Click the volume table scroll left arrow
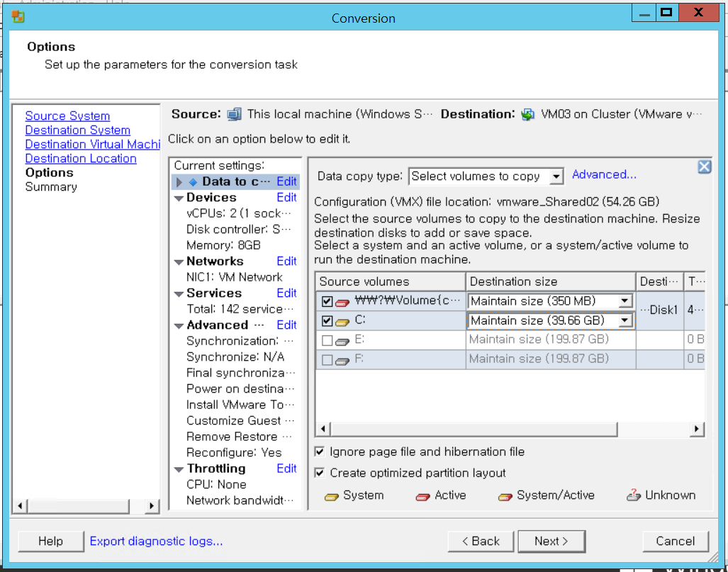 (324, 429)
